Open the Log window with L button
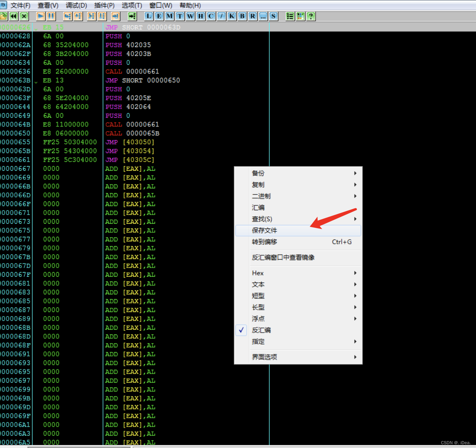Viewport: 476px width, 448px height. pyautogui.click(x=149, y=16)
